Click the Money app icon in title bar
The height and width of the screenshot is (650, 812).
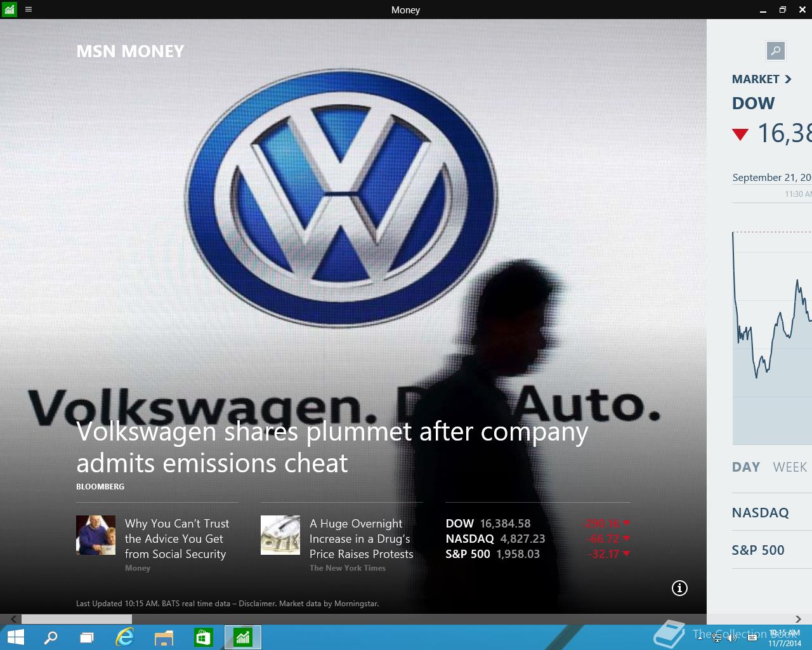coord(10,10)
